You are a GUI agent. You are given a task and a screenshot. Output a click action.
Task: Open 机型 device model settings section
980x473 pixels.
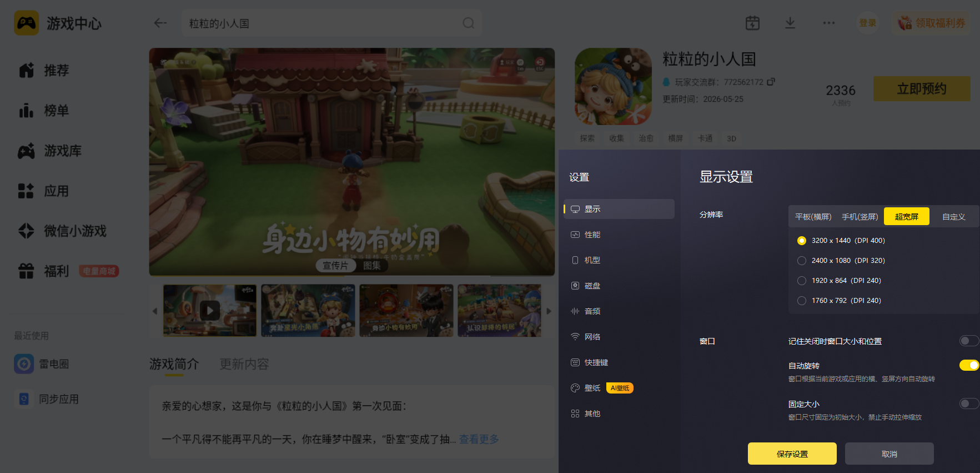tap(619, 260)
